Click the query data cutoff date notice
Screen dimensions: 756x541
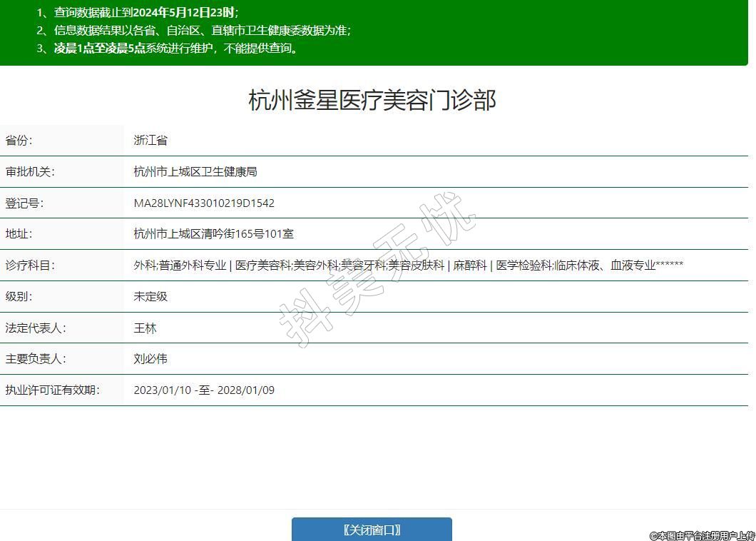click(146, 12)
